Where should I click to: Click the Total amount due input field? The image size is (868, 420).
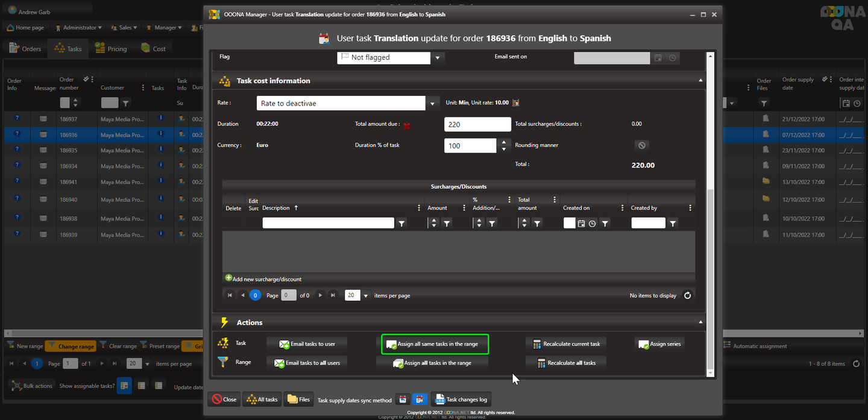(x=477, y=124)
